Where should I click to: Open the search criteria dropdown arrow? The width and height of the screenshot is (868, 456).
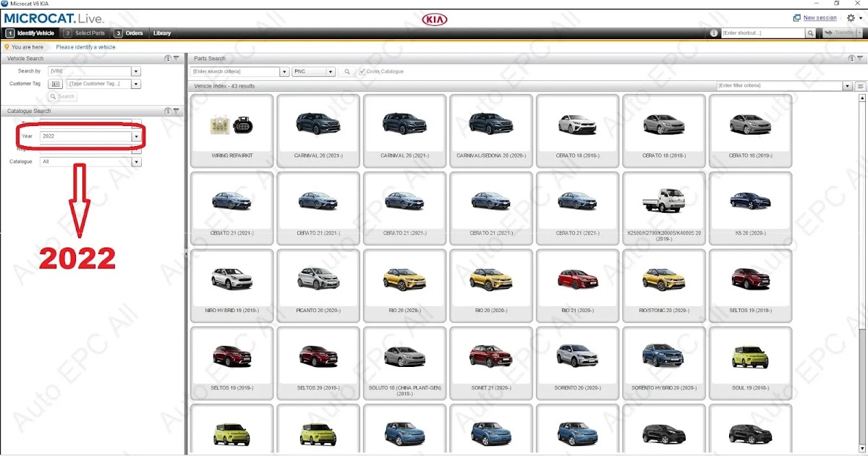pos(284,72)
